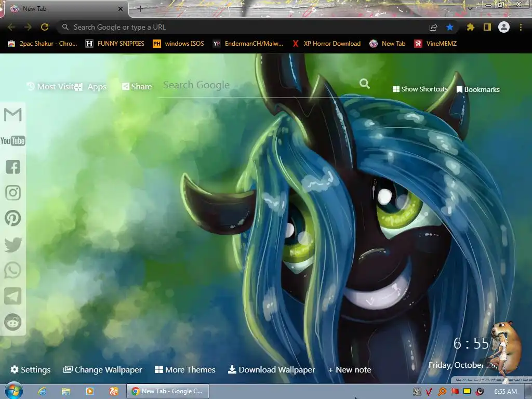Image resolution: width=532 pixels, height=399 pixels.
Task: Open a new tab with plus button
Action: tap(140, 9)
